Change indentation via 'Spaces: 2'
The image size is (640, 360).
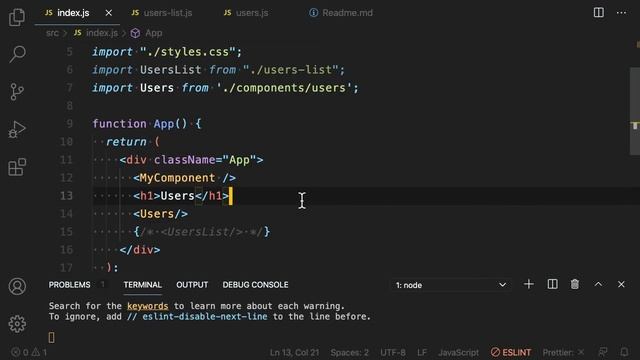[349, 352]
